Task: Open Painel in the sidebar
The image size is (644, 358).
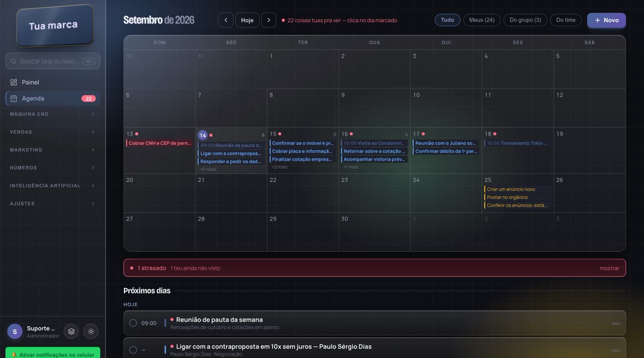Action: (x=52, y=82)
